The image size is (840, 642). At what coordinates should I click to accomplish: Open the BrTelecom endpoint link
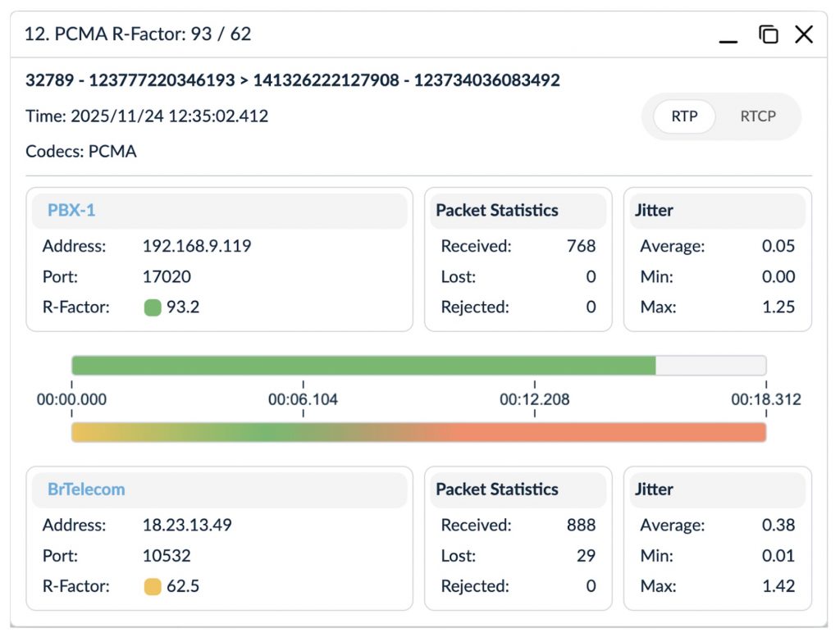[86, 489]
